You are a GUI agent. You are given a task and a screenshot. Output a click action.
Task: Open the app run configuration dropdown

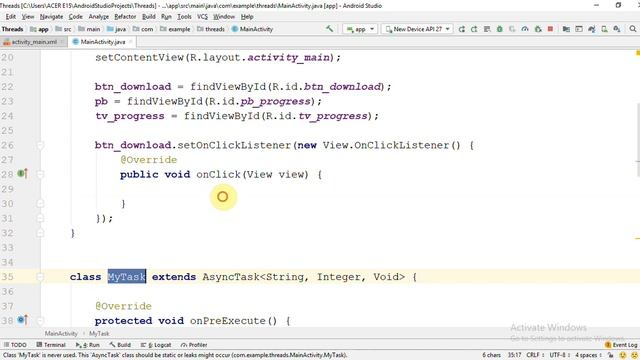point(360,29)
